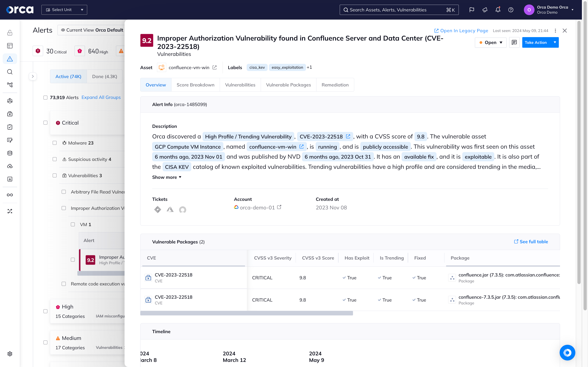Check the Suspicious activity group checkbox

[x=55, y=159]
